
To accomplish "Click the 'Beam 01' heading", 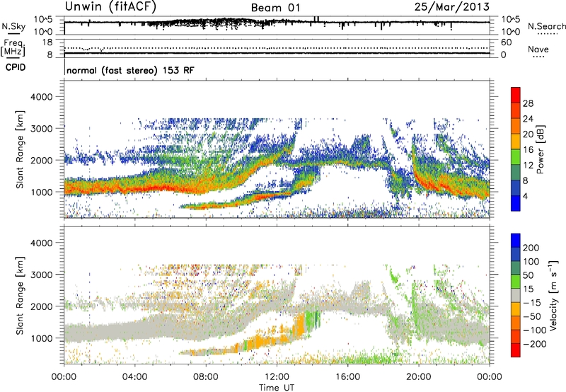I will tap(275, 8).
